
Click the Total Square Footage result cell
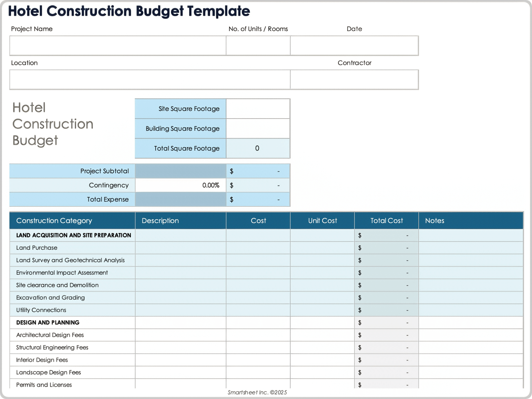(258, 148)
